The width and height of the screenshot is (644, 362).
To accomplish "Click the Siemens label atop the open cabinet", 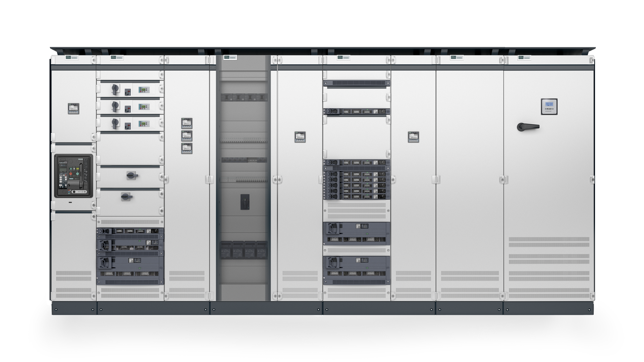I will click(230, 58).
